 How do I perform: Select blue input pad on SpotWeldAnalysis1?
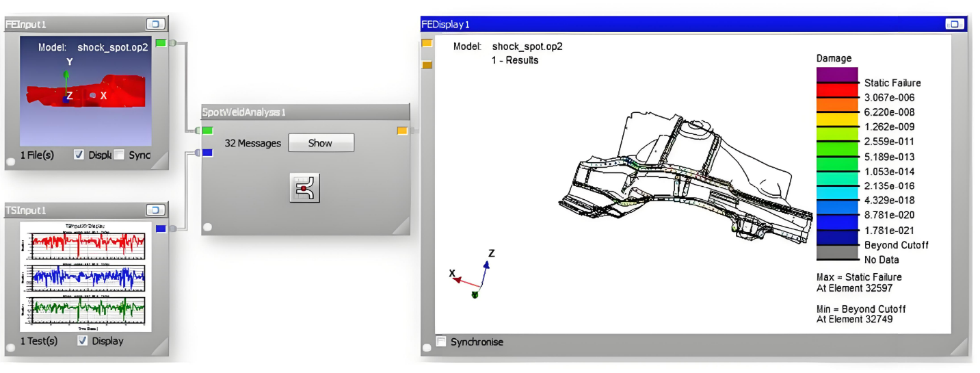[208, 153]
